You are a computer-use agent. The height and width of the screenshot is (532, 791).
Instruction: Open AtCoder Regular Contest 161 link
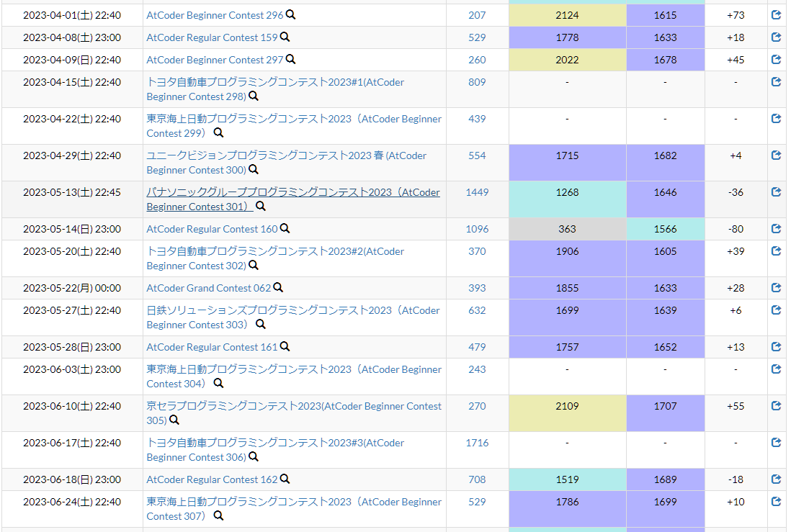212,347
